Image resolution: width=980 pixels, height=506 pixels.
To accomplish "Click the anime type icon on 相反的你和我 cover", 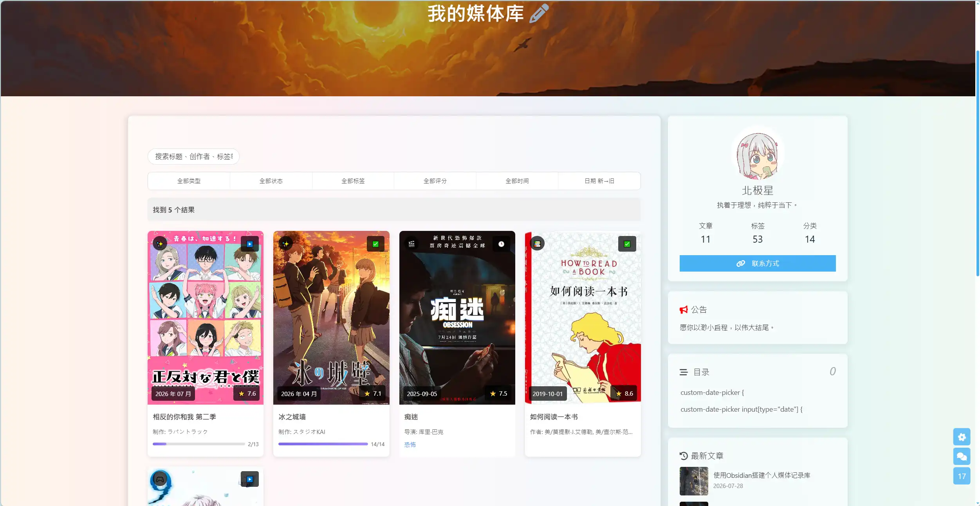I will click(x=160, y=244).
